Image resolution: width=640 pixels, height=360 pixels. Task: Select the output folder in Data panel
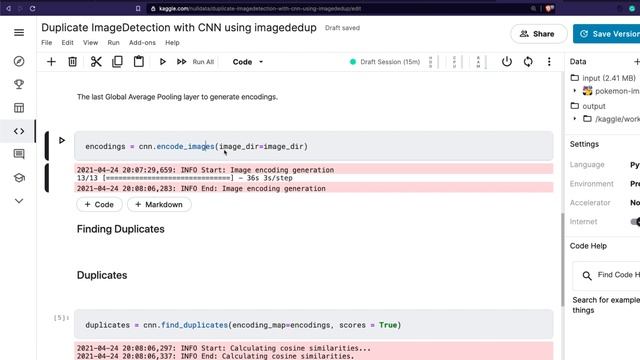588,106
